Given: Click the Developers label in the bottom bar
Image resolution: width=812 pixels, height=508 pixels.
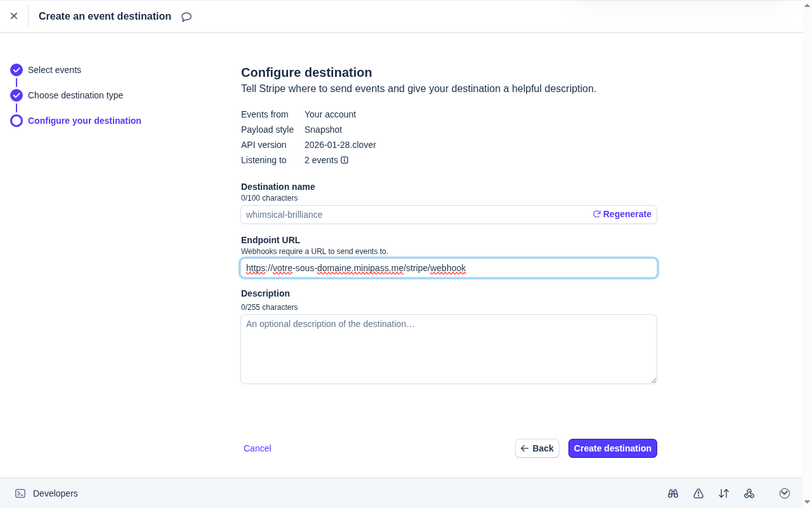Looking at the screenshot, I should point(56,493).
